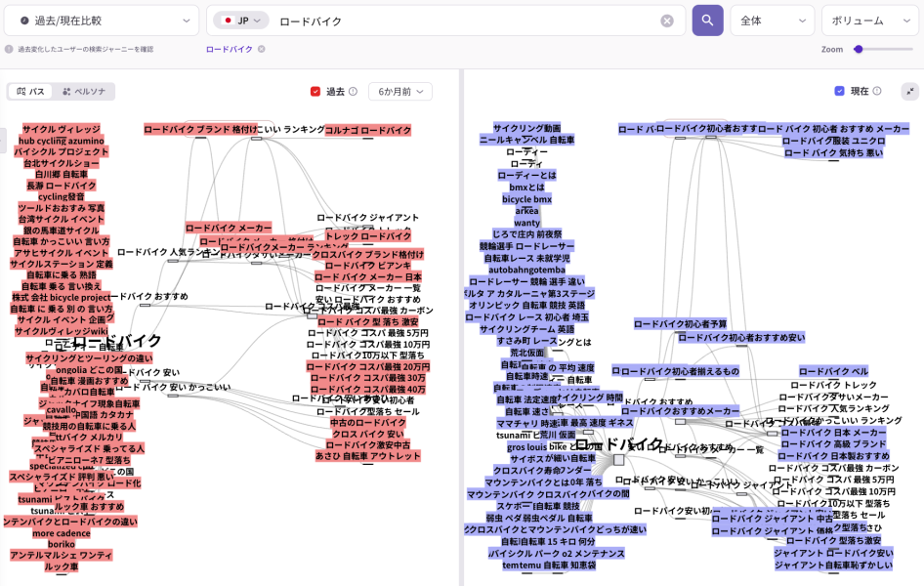This screenshot has height=586, width=924.
Task: Switch to the パス view tab
Action: pos(31,92)
